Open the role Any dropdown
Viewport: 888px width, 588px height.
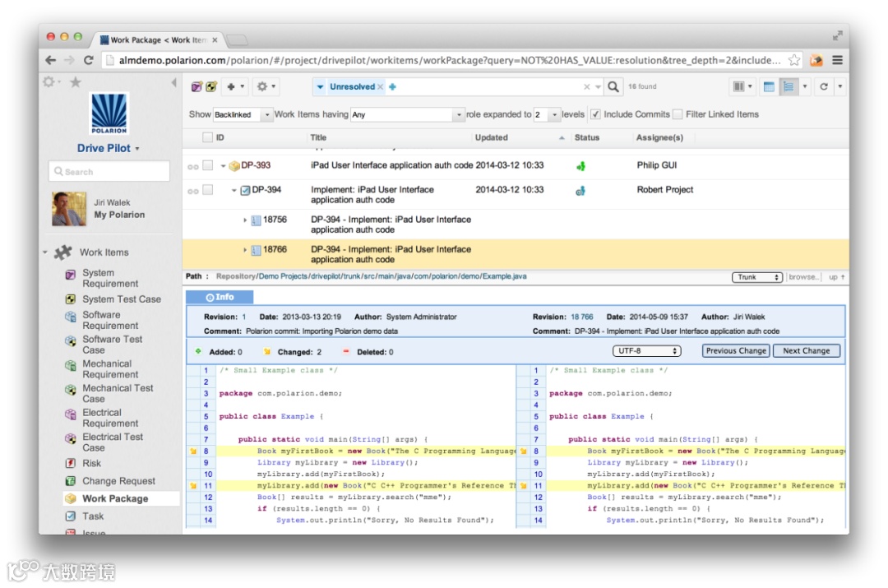(x=407, y=114)
